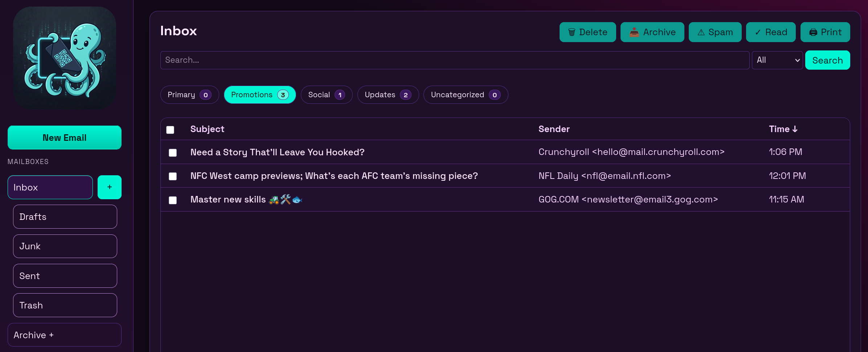868x352 pixels.
Task: Open the Trash mailbox
Action: (x=65, y=305)
